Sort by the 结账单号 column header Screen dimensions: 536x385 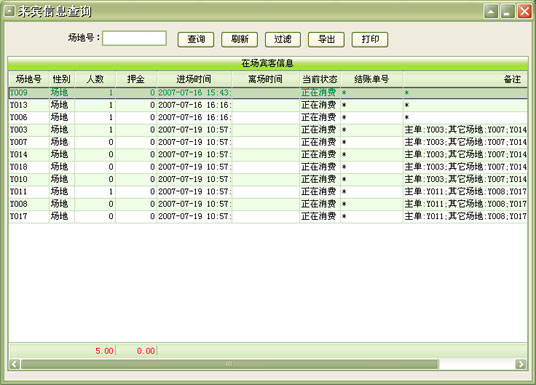point(372,79)
